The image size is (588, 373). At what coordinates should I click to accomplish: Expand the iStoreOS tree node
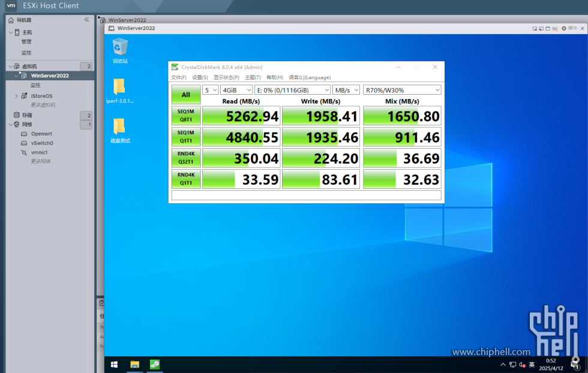tap(16, 96)
